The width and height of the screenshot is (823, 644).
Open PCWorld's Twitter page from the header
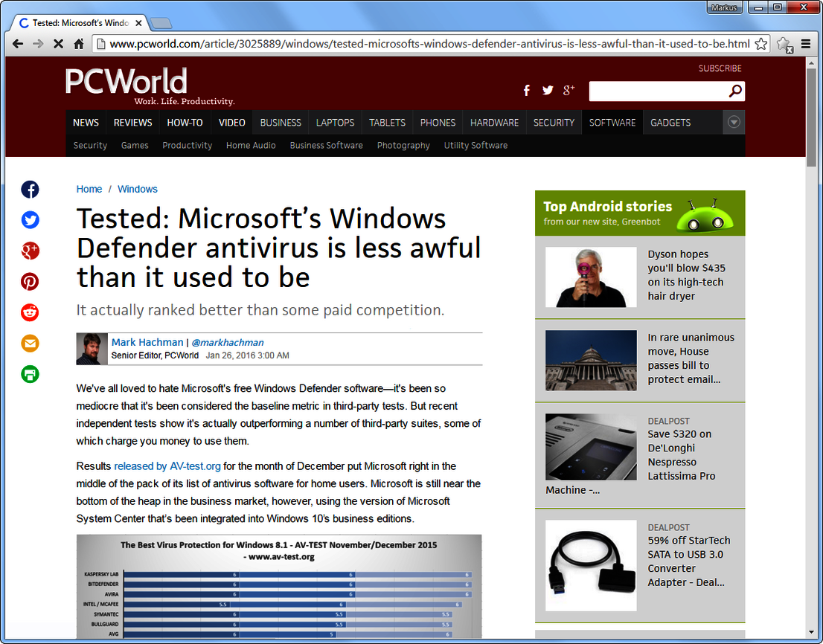coord(548,90)
